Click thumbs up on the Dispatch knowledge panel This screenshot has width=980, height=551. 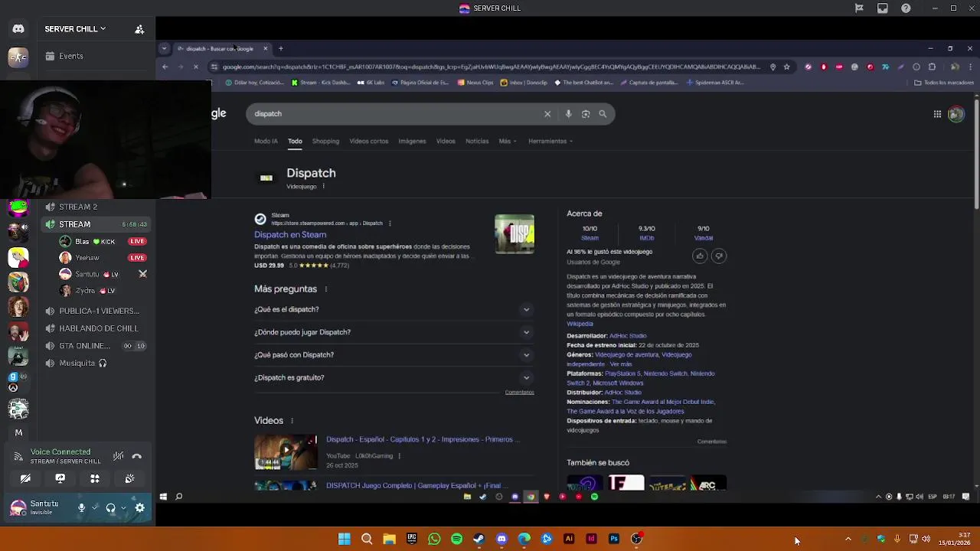(700, 256)
